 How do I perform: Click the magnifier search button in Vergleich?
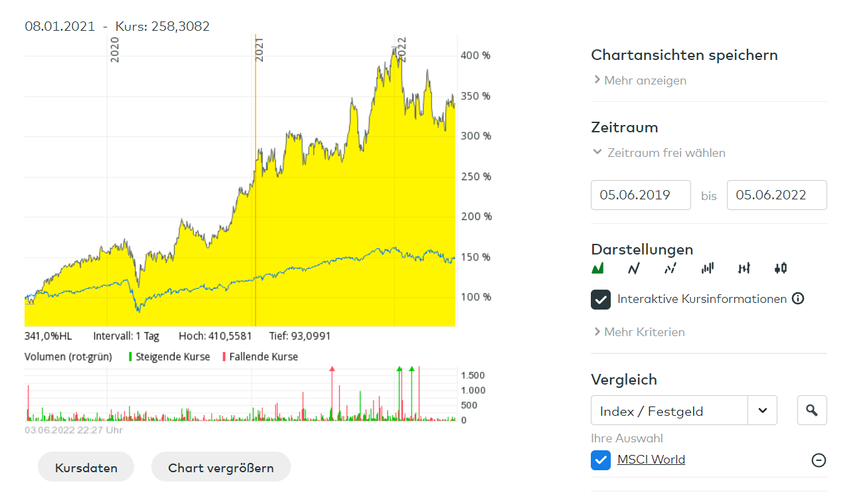point(812,410)
